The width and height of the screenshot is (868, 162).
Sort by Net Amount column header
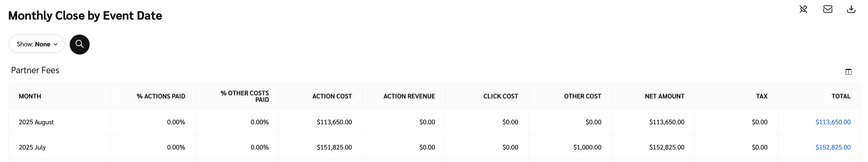pyautogui.click(x=664, y=96)
